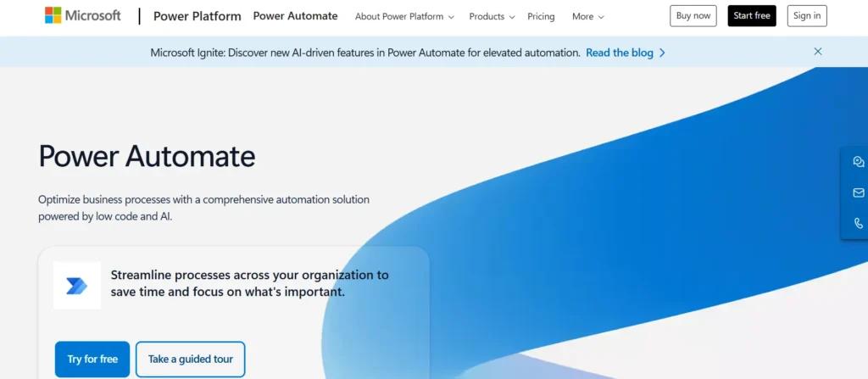Click the large Power Automate heading
The width and height of the screenshot is (868, 379).
coord(147,156)
